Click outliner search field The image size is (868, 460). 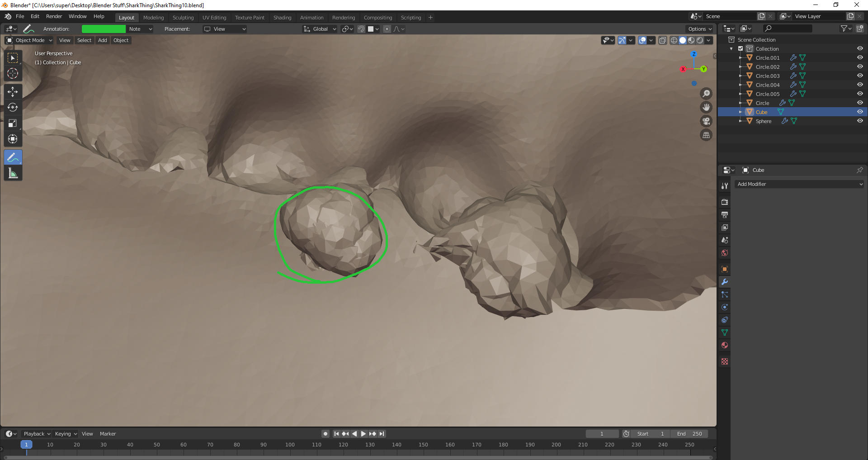point(787,29)
